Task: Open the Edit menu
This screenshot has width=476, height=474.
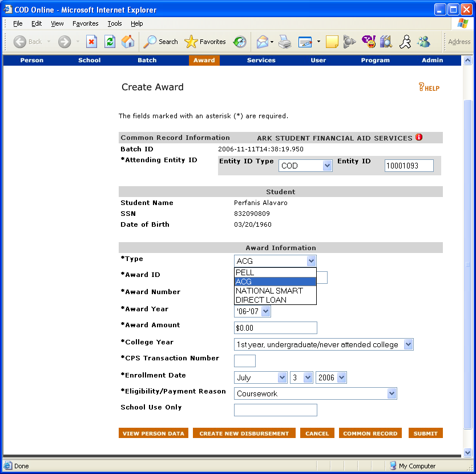Action: 37,23
